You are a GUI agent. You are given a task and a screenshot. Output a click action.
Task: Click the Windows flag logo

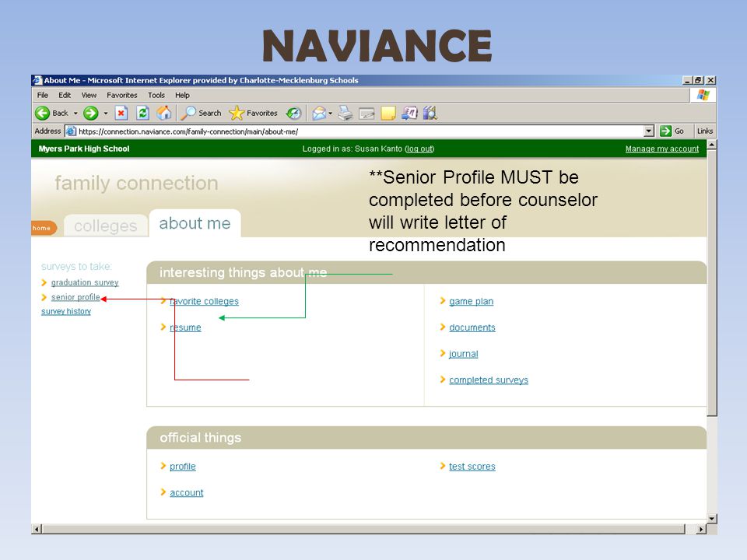(703, 95)
